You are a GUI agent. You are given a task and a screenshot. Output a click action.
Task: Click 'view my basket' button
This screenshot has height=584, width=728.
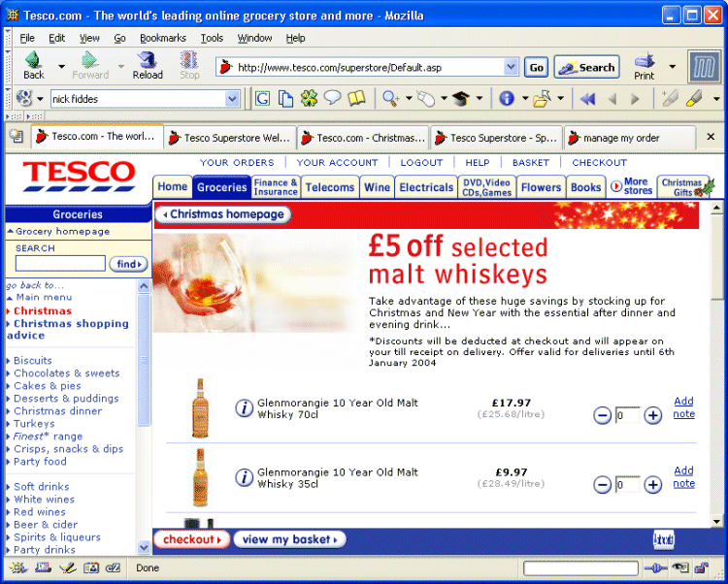coord(289,539)
